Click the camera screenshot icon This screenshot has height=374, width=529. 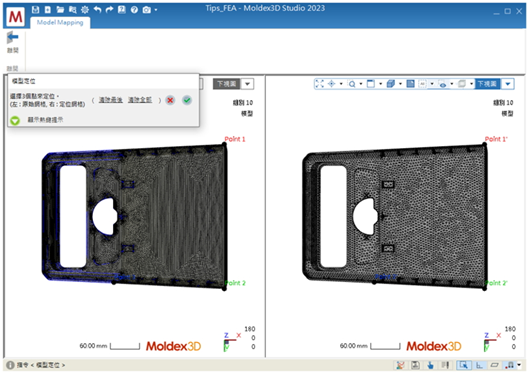pyautogui.click(x=146, y=10)
